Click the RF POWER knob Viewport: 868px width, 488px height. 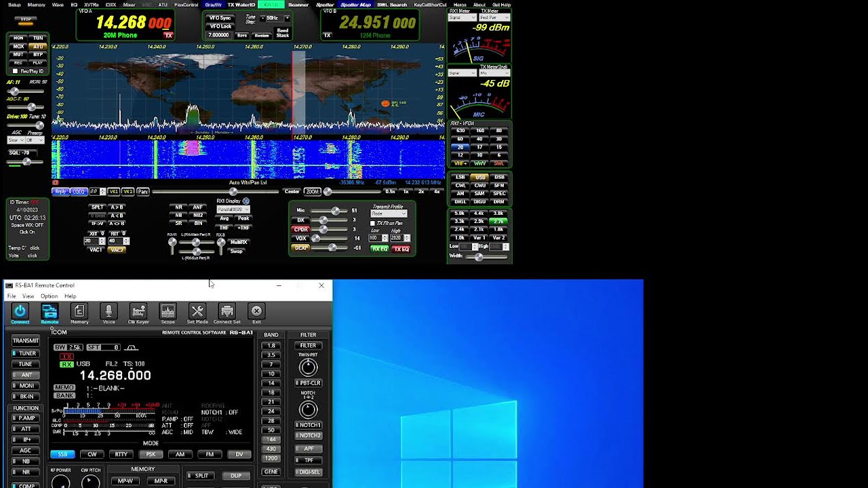tap(61, 482)
